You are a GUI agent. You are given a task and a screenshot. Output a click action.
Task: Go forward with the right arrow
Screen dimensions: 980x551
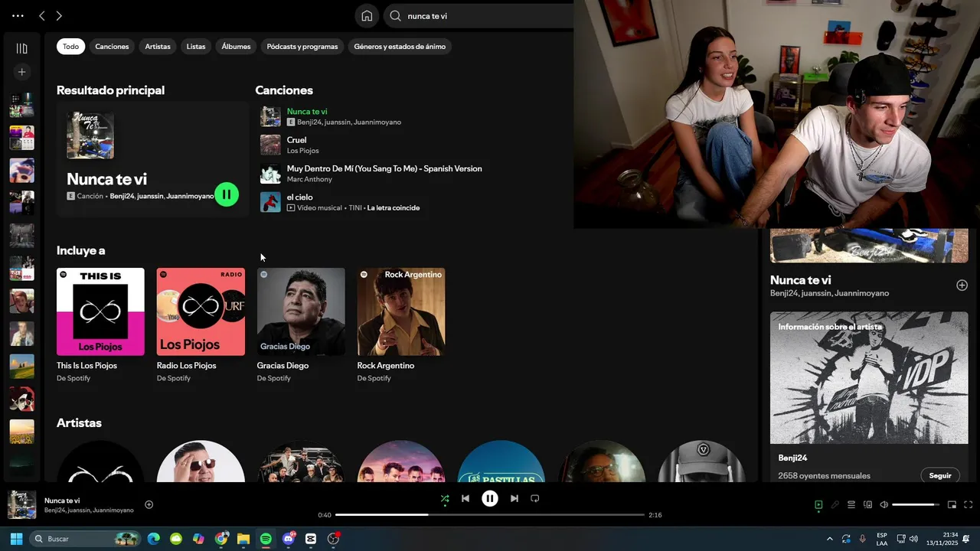pos(59,15)
